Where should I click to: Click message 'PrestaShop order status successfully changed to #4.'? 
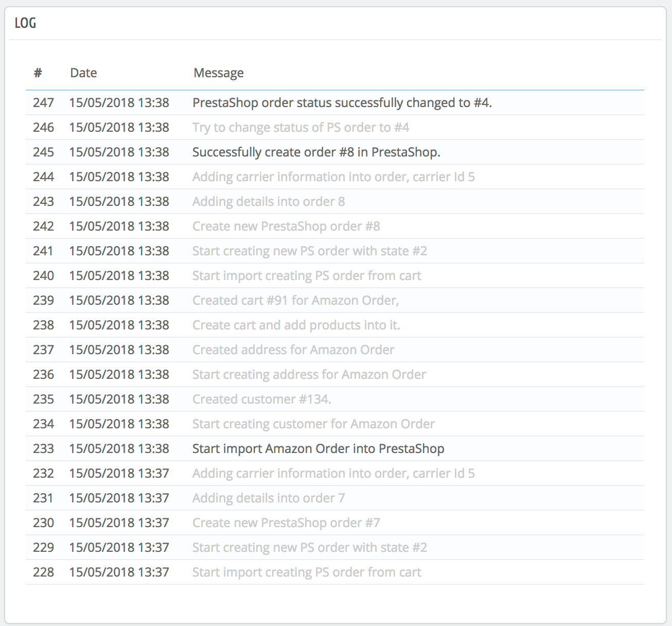[342, 102]
